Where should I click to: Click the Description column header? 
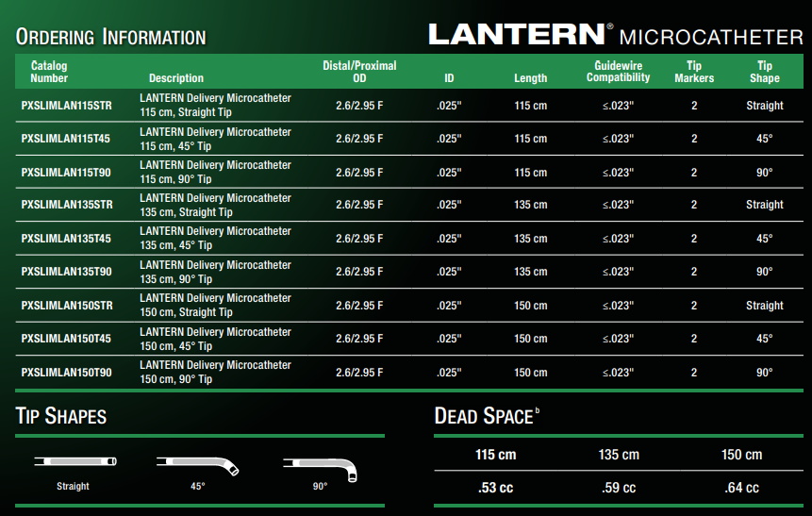point(176,78)
